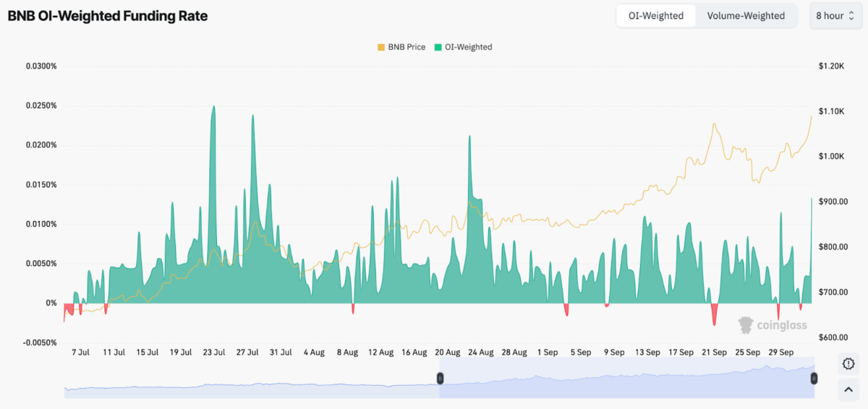Click the left range slider handle

439,378
